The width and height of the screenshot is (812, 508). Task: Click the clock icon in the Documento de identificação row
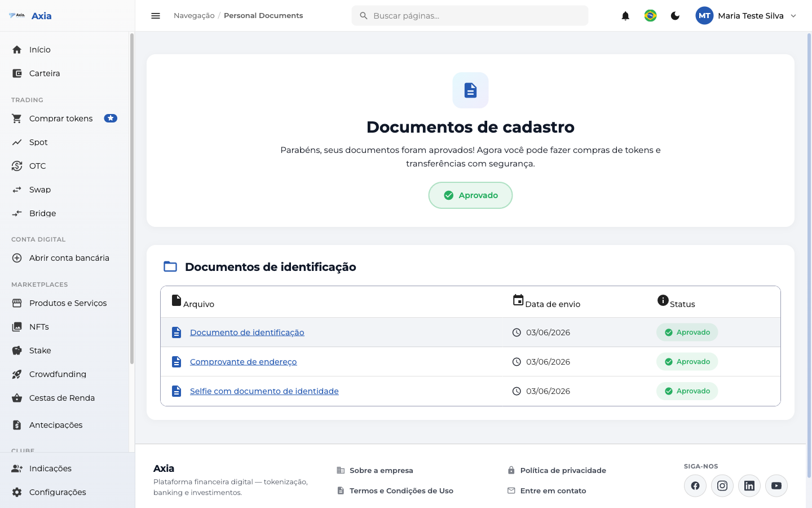517,332
